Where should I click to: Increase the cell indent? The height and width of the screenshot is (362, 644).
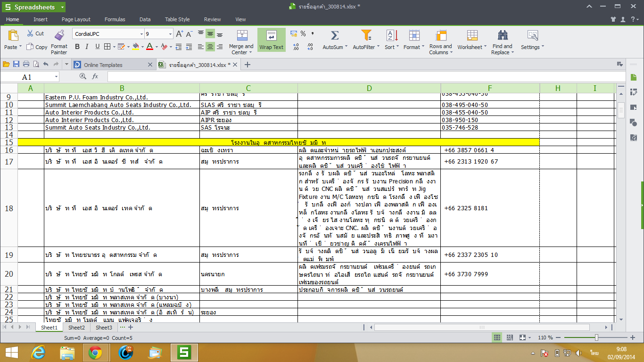coord(189,46)
